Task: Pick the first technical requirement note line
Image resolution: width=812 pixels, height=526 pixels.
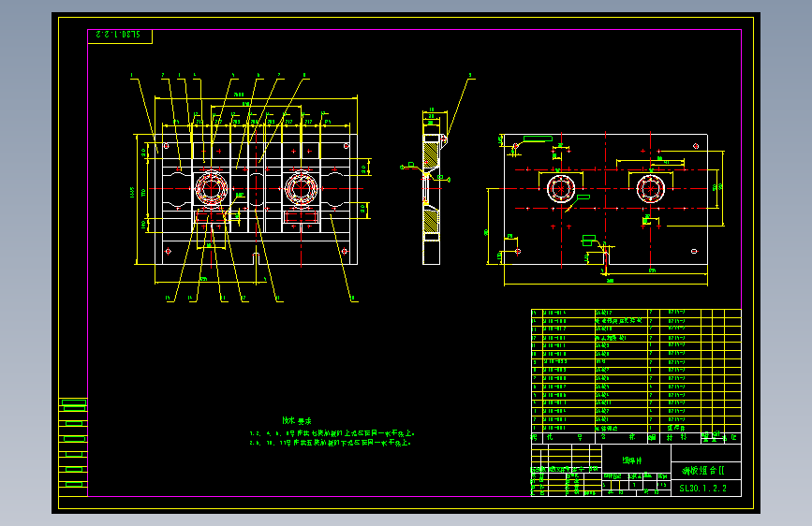Action: [x=332, y=433]
